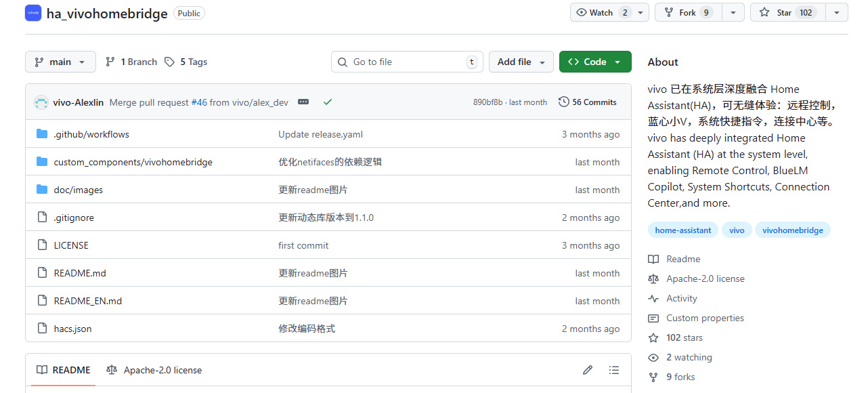868x393 pixels.
Task: Click the vivo organization avatar logo
Action: [x=33, y=13]
